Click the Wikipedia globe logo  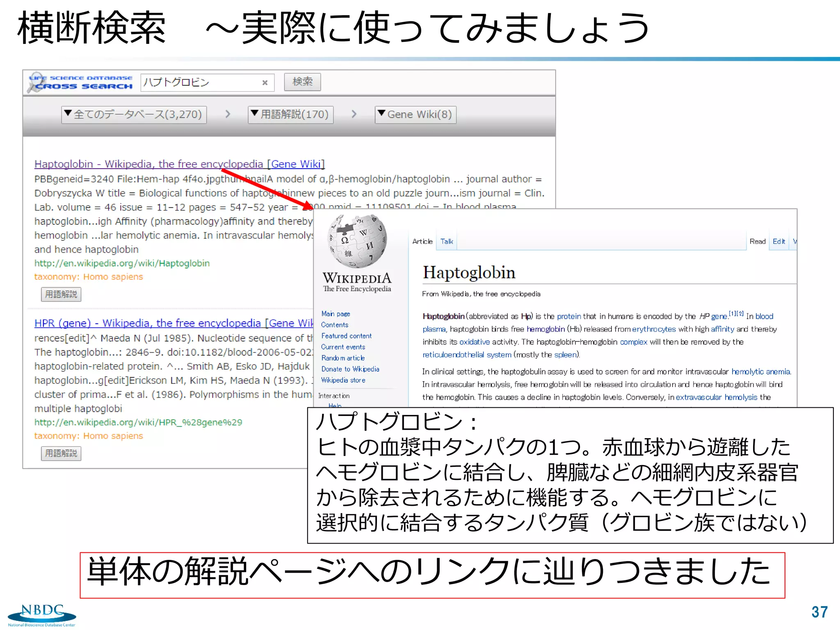click(x=357, y=242)
